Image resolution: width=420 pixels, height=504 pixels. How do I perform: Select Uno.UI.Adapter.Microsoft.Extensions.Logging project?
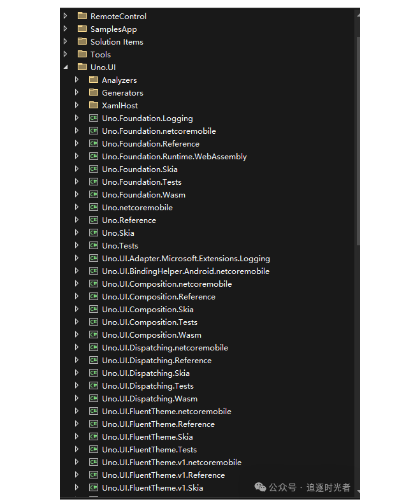click(x=185, y=258)
